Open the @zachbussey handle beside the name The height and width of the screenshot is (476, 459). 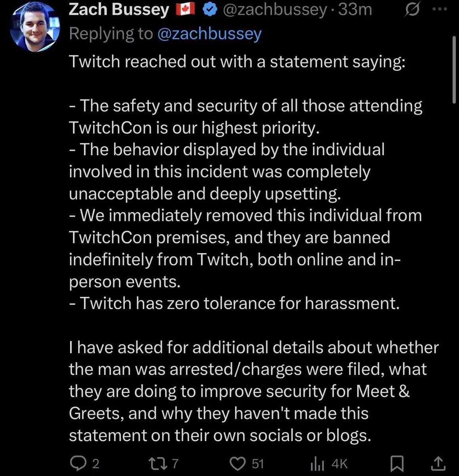274,10
